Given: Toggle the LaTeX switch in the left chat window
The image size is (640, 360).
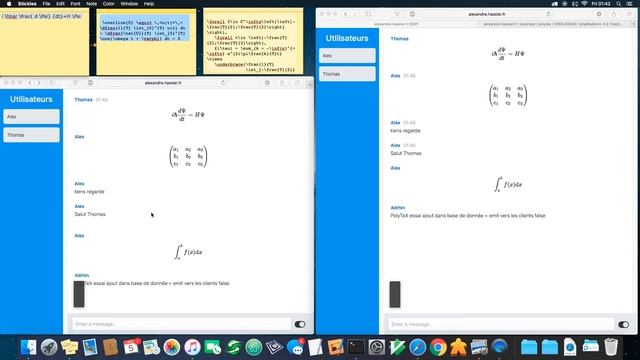Looking at the screenshot, I should (300, 324).
